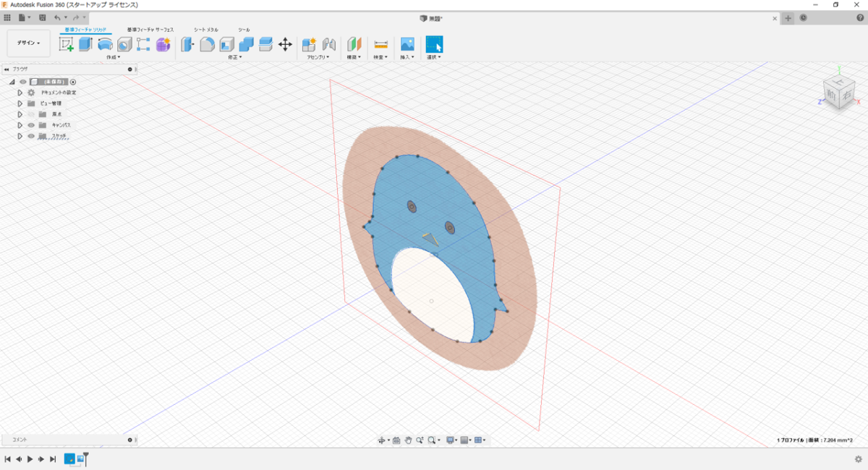Open the 作成 dropdown menu
This screenshot has height=470, width=868.
coord(113,56)
